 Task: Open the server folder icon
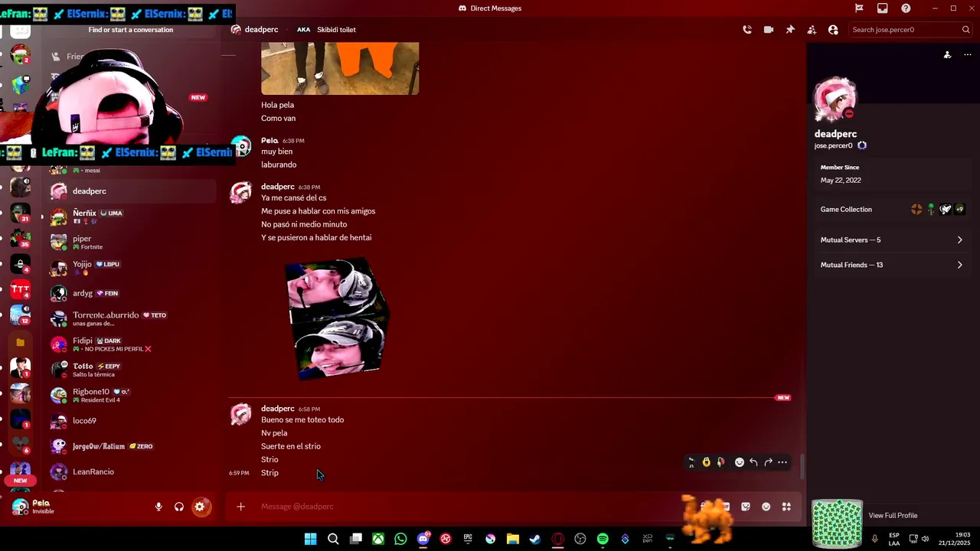click(x=21, y=342)
